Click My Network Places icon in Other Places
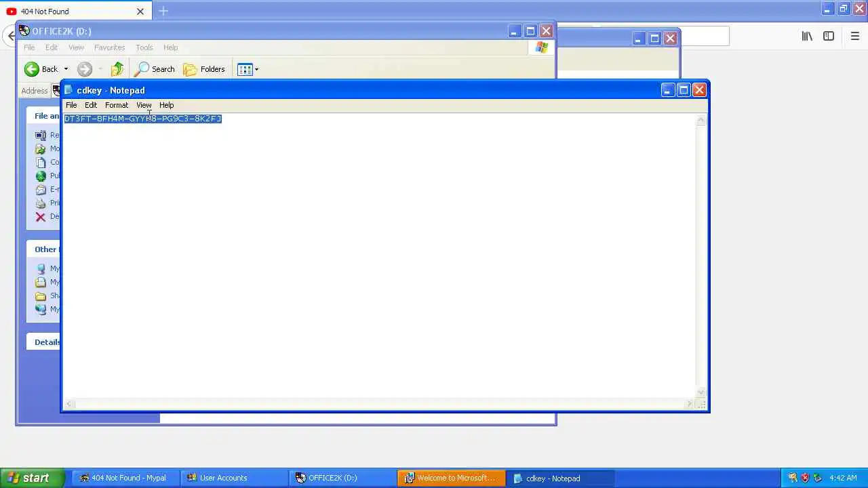Viewport: 868px width, 488px height. tap(41, 309)
